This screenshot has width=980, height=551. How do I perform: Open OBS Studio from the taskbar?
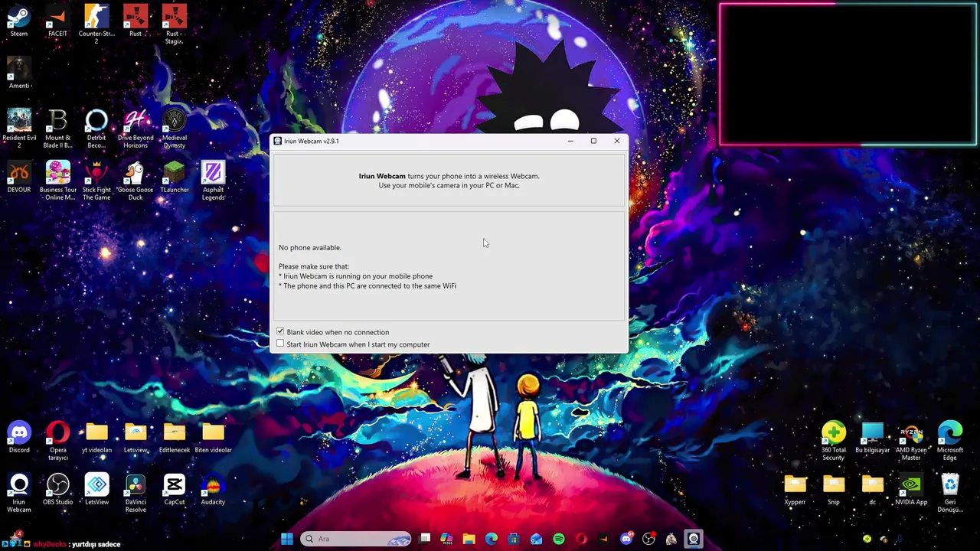coord(648,539)
